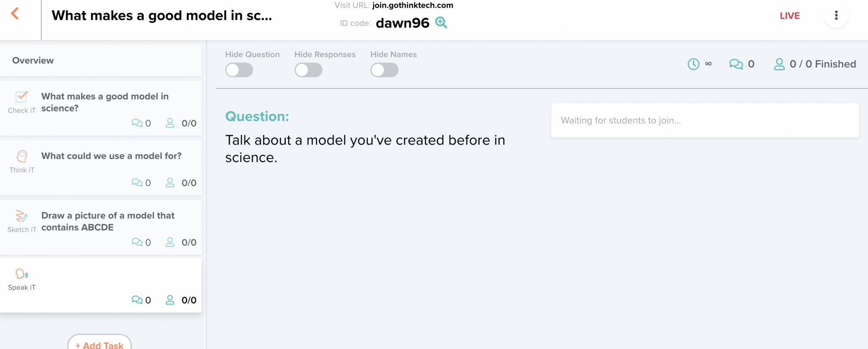Click the Sketch iT pencil icon

[22, 216]
